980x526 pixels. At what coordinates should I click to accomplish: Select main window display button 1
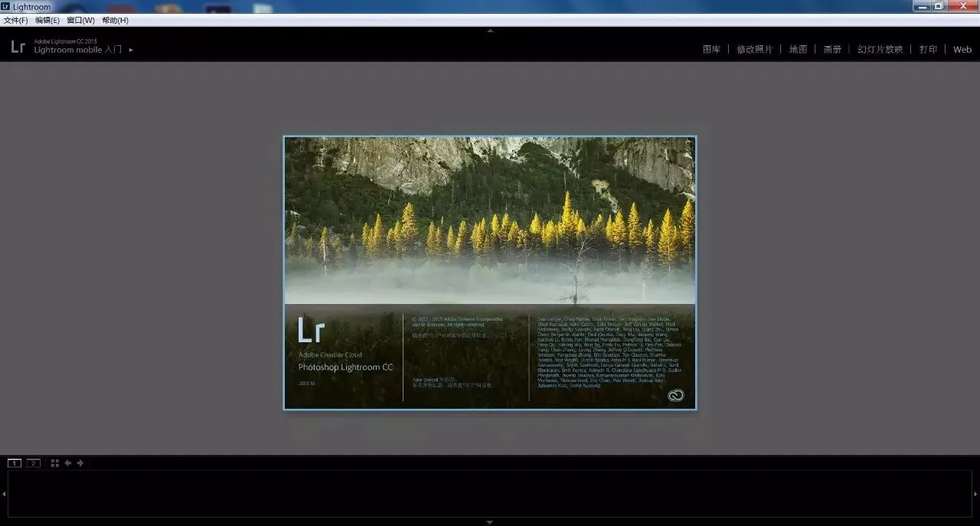coord(15,463)
